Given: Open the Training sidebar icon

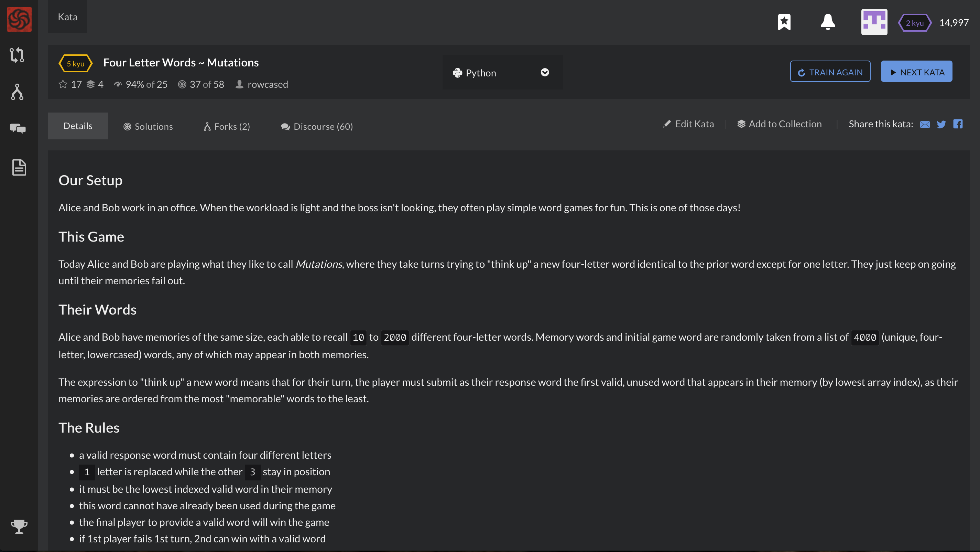Looking at the screenshot, I should pyautogui.click(x=18, y=55).
